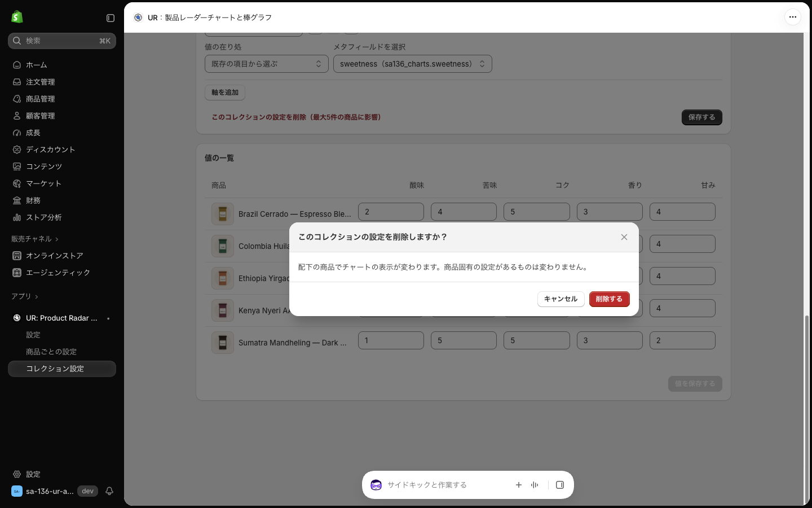Open マーケット globe icon

(x=17, y=183)
